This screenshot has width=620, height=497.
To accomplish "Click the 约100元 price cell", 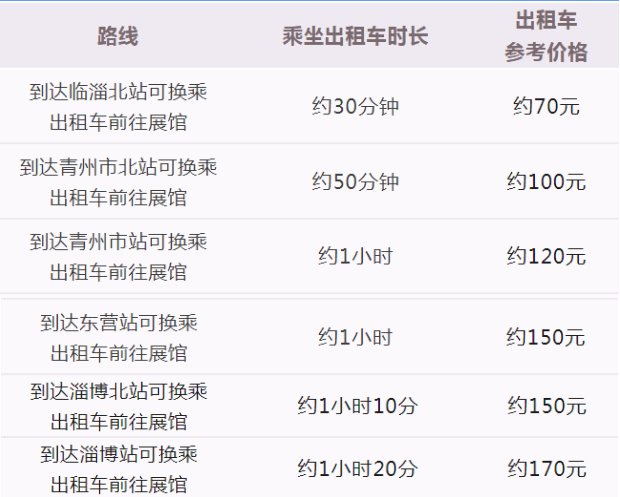I will tap(546, 182).
